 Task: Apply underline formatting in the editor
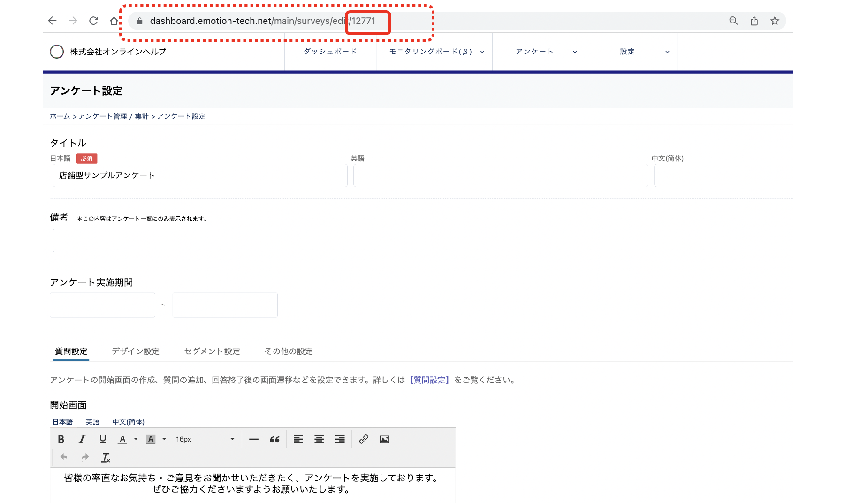(103, 439)
